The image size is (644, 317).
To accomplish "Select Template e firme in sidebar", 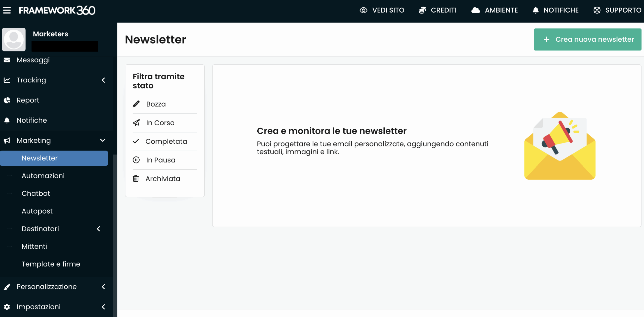I will 51,264.
